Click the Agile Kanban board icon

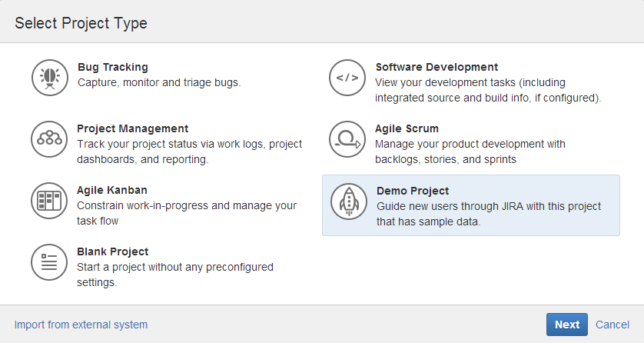(49, 201)
